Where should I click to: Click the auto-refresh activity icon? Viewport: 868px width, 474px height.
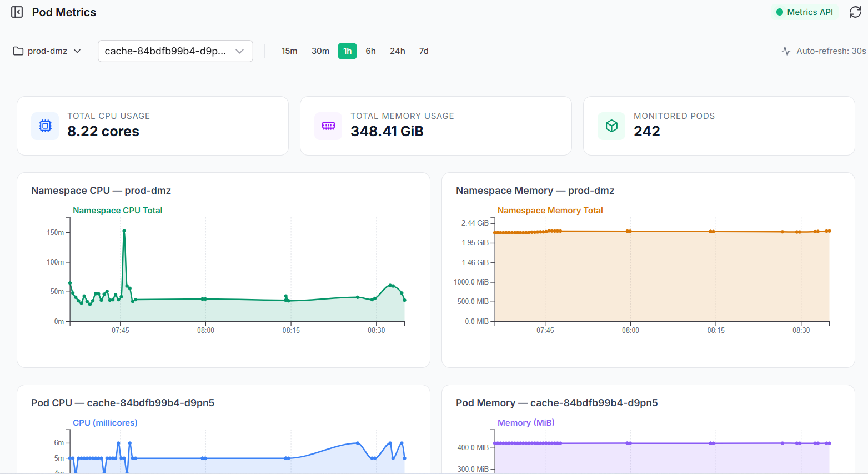click(x=786, y=51)
